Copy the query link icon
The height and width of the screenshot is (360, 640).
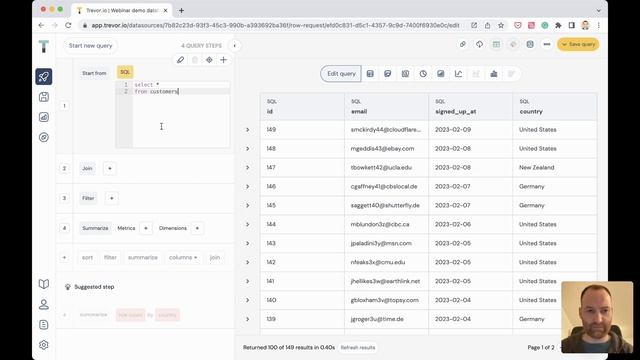(x=462, y=44)
